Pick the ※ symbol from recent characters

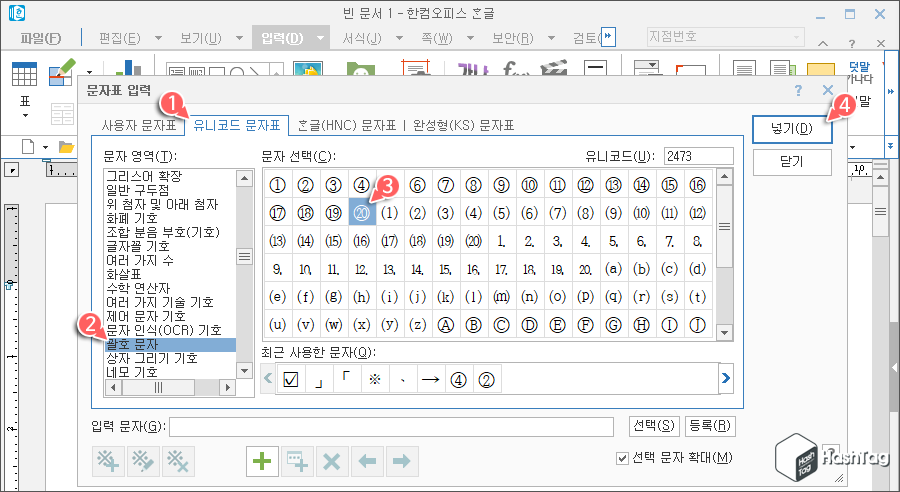tap(375, 379)
